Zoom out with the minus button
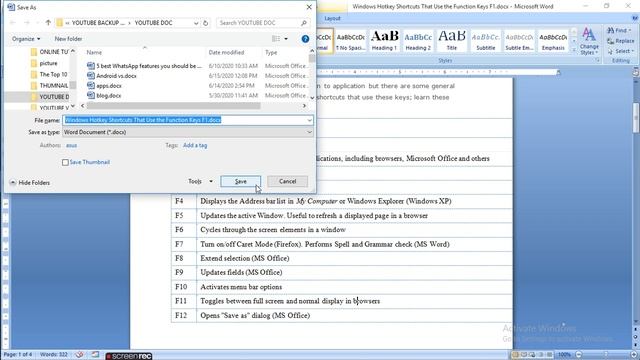Viewport: 640px width, 360px height. [578, 355]
